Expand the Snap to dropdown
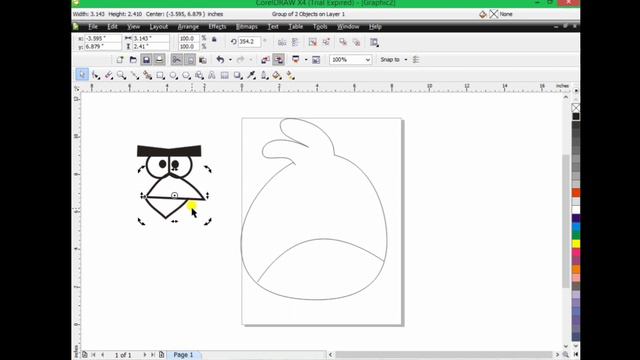The width and height of the screenshot is (640, 360). tap(406, 60)
